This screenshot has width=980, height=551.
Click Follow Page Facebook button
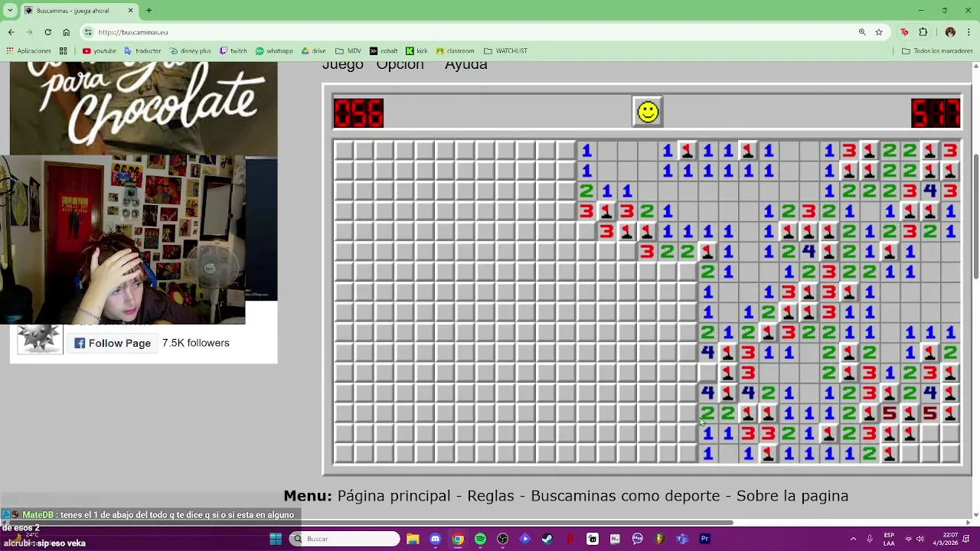pos(113,343)
